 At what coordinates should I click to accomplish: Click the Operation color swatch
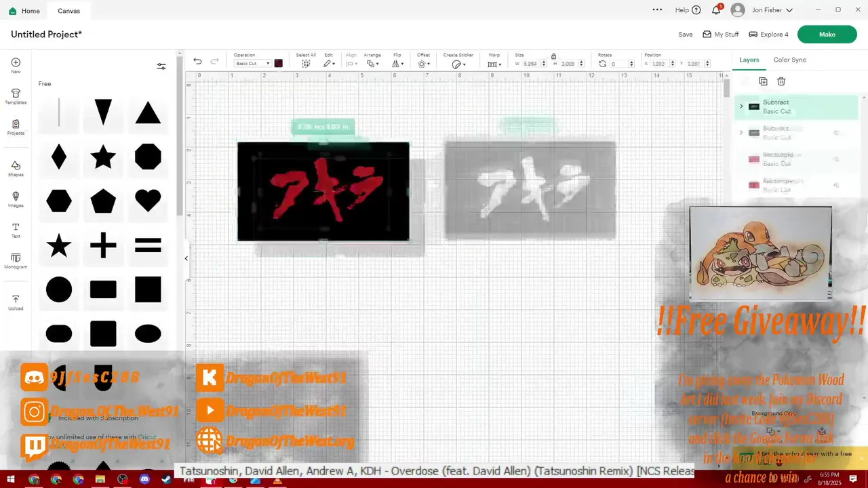pos(278,64)
